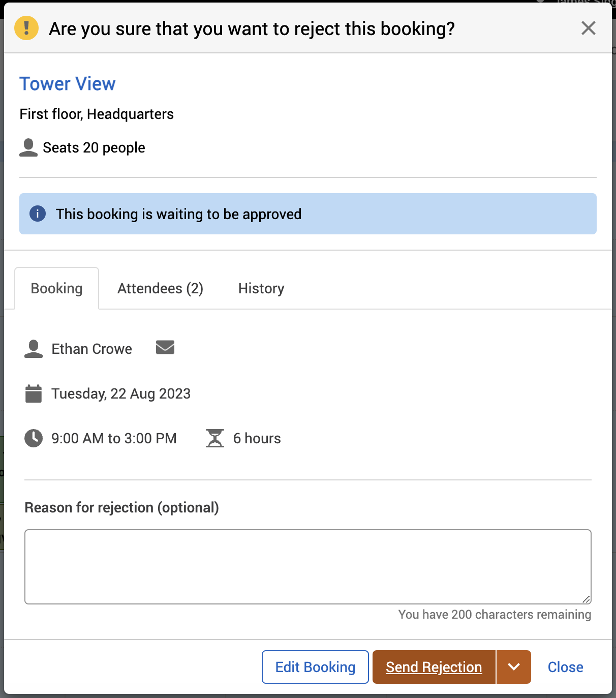
Task: Select the Booking tab
Action: click(56, 288)
